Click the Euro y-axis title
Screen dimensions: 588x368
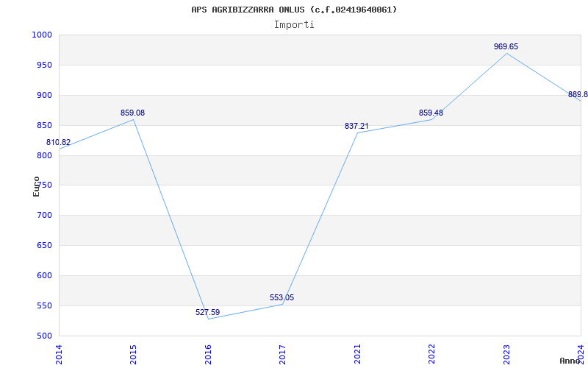[36, 187]
